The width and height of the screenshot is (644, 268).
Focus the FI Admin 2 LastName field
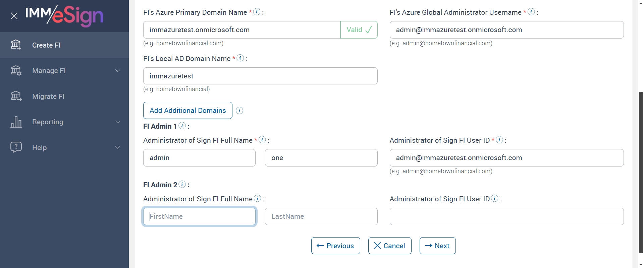[321, 216]
